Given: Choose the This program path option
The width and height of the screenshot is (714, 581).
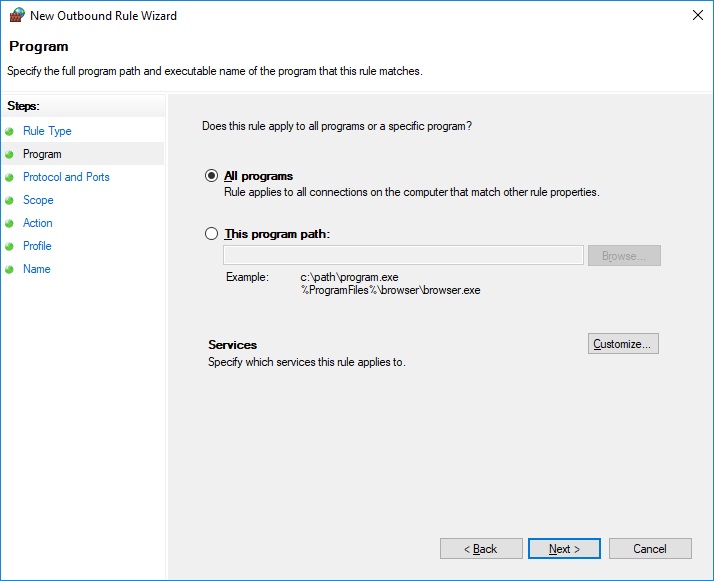Looking at the screenshot, I should tap(211, 234).
